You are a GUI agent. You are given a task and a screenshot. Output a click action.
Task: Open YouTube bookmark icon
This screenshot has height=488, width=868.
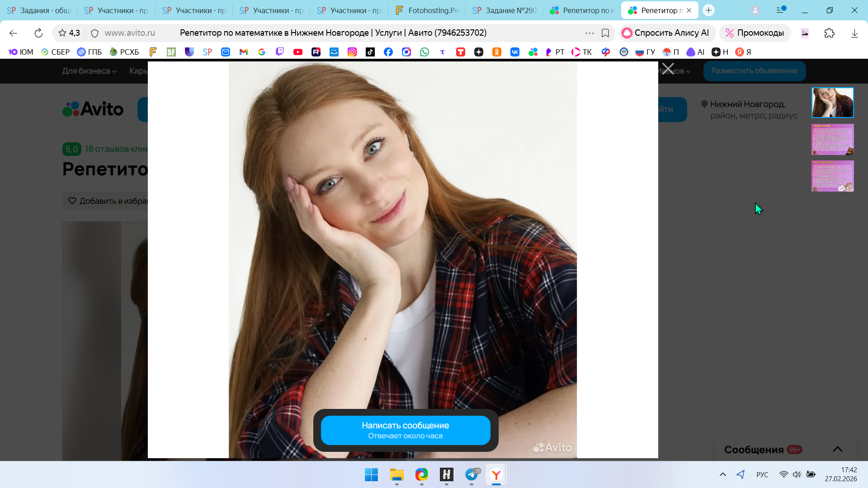(298, 52)
